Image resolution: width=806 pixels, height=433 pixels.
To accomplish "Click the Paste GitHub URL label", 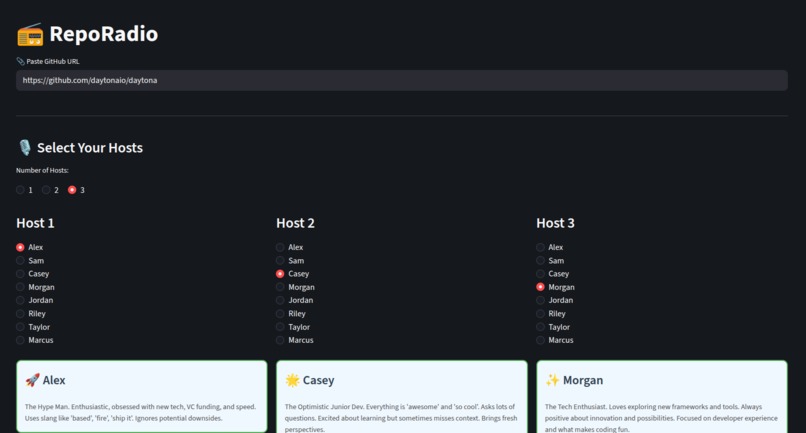I will tap(53, 61).
